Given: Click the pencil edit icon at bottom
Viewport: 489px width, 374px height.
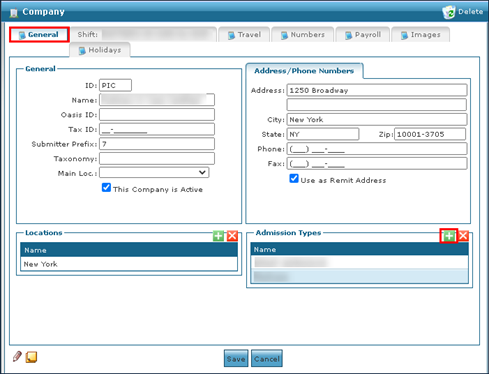Looking at the screenshot, I should (x=17, y=356).
